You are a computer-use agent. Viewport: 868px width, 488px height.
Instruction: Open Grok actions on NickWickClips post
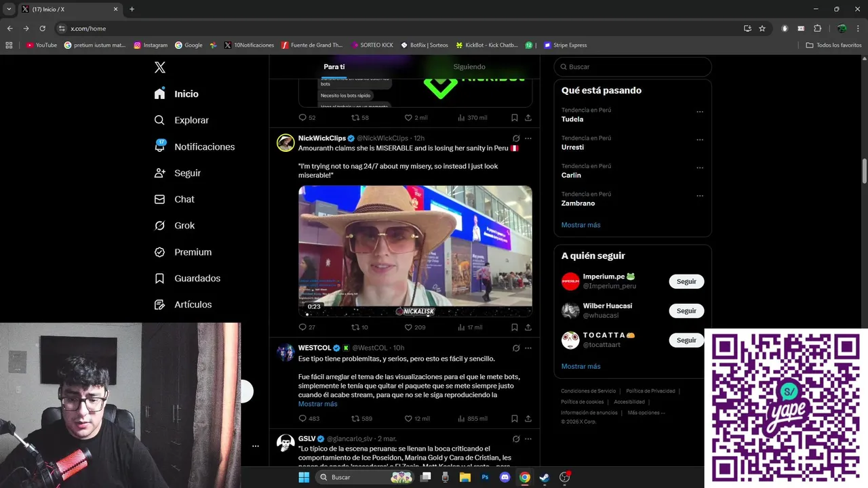pos(516,138)
